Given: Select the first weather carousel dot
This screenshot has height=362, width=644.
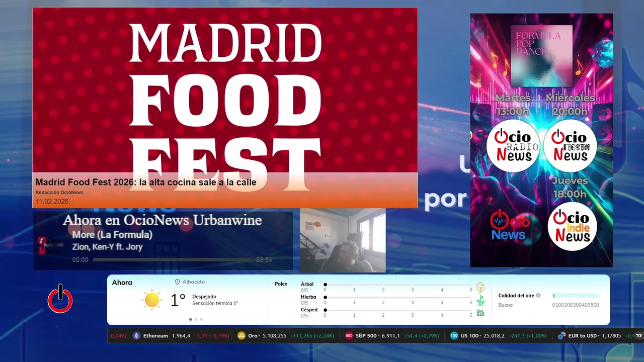Looking at the screenshot, I should pos(190,319).
